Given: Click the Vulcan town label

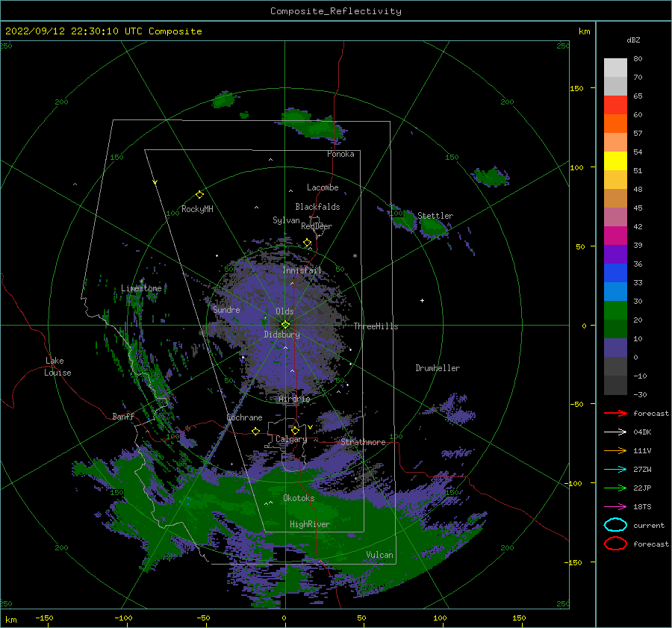Looking at the screenshot, I should point(380,555).
